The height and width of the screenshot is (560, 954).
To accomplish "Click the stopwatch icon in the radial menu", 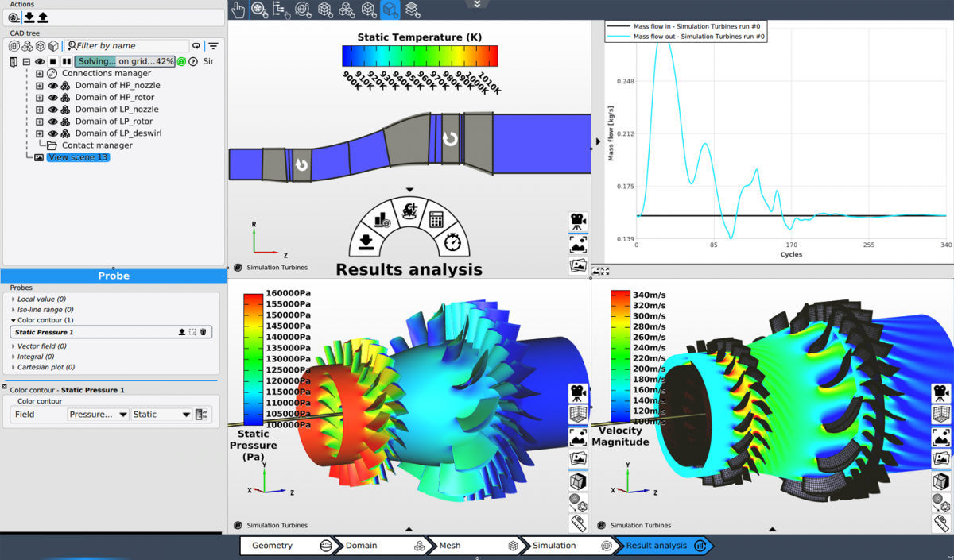I will point(452,241).
